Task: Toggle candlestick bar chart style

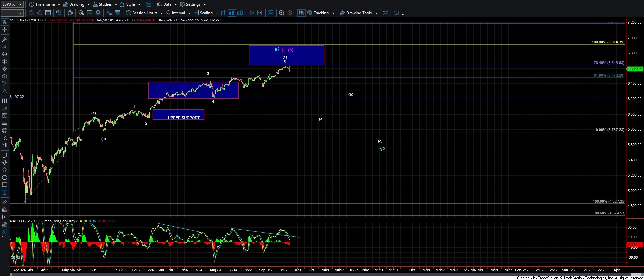Action: (x=231, y=13)
